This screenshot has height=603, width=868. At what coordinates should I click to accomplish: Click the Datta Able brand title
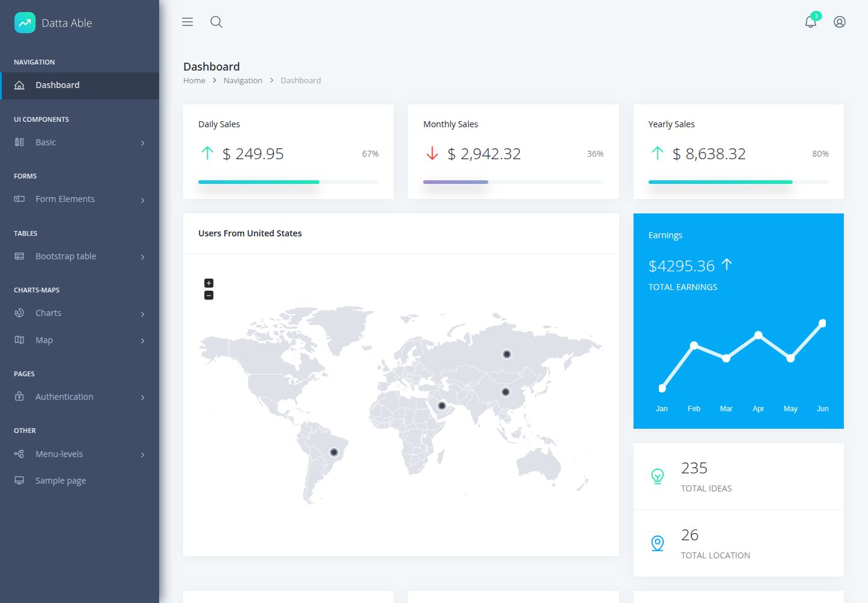pyautogui.click(x=67, y=23)
